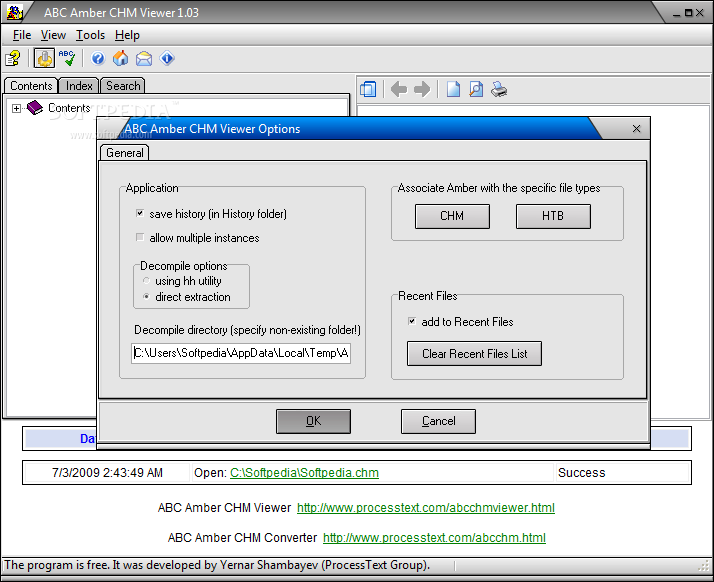Click the 7/3/2009 2:43:49 AM log cell
The image size is (714, 582).
click(107, 473)
